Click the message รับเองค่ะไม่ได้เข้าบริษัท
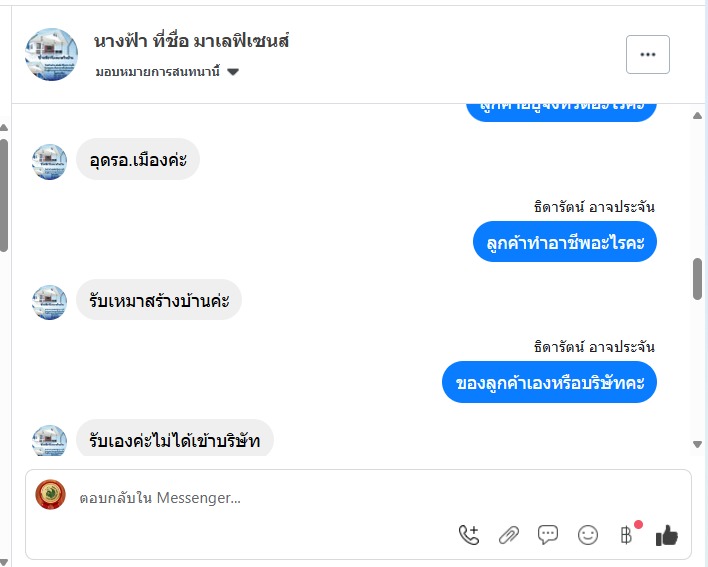The width and height of the screenshot is (708, 567). coord(174,439)
